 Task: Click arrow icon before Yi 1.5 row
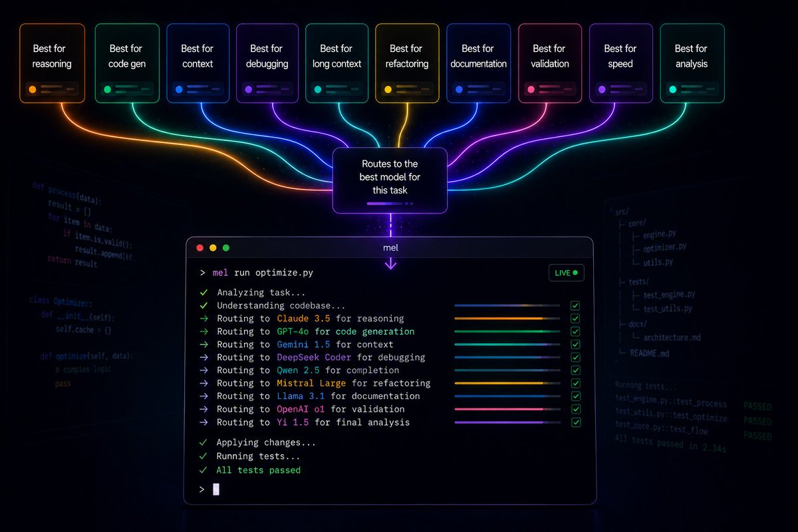tap(203, 422)
